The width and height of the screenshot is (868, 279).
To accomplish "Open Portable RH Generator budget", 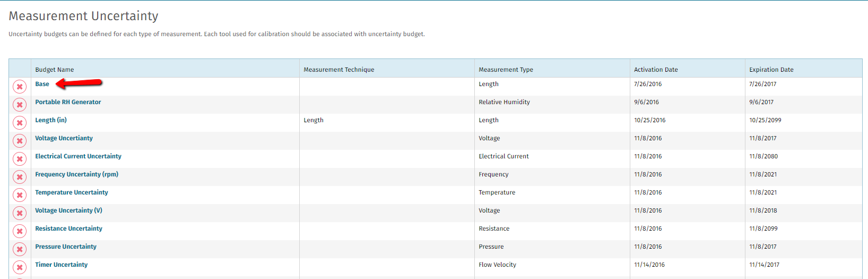I will (x=68, y=102).
